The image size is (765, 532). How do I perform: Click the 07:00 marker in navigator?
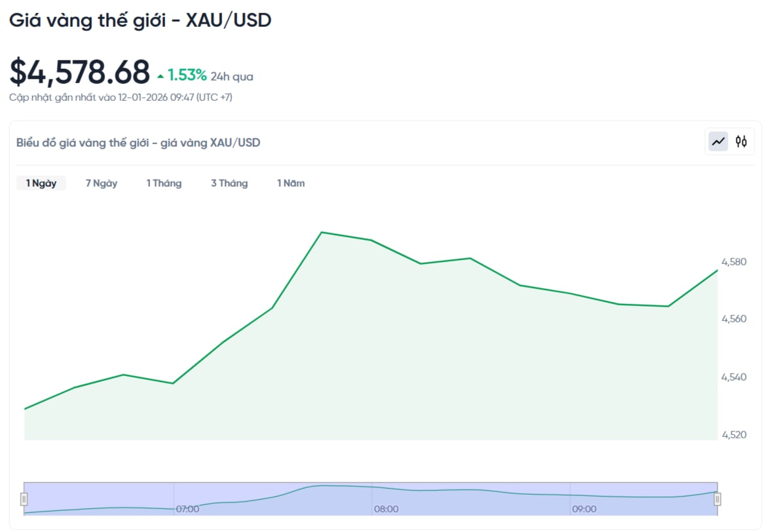point(187,509)
